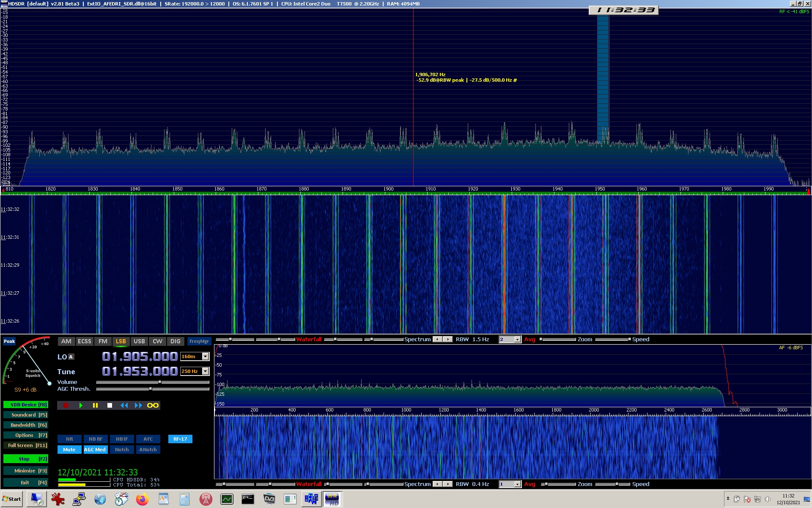The width and height of the screenshot is (812, 508).
Task: Open the calculator taskbar icon
Action: point(184,500)
